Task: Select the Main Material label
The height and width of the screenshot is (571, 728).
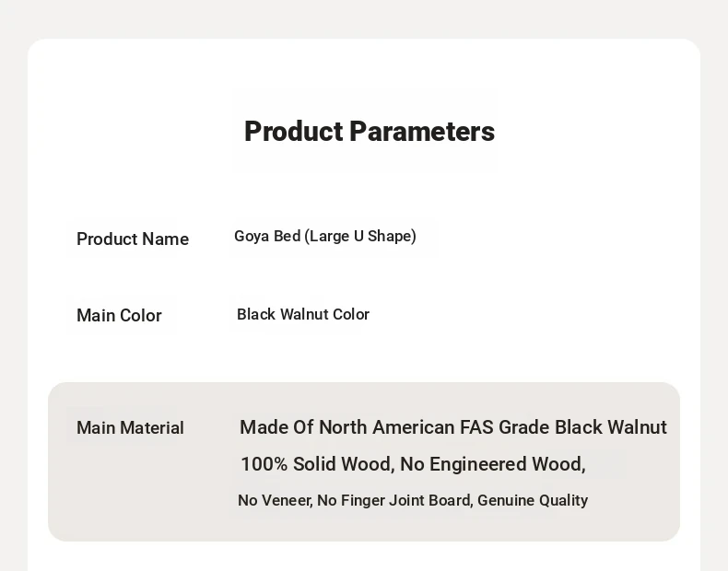Action: [x=130, y=427]
